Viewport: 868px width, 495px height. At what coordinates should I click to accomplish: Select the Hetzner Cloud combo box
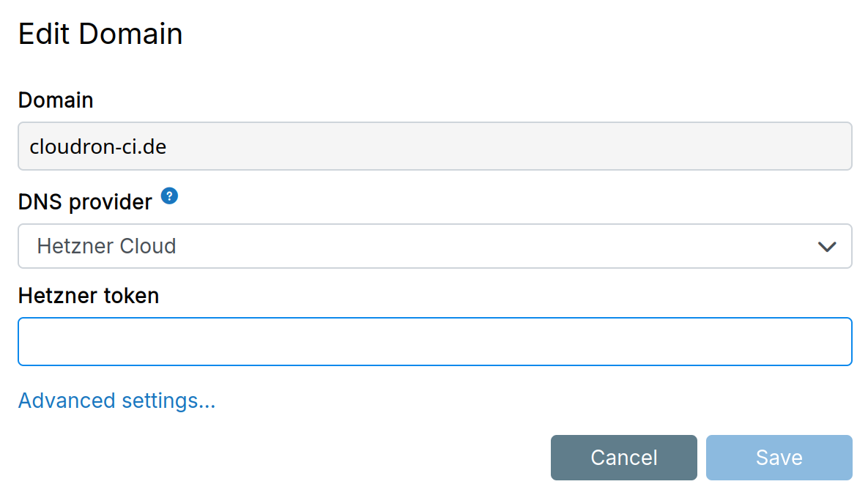click(434, 246)
